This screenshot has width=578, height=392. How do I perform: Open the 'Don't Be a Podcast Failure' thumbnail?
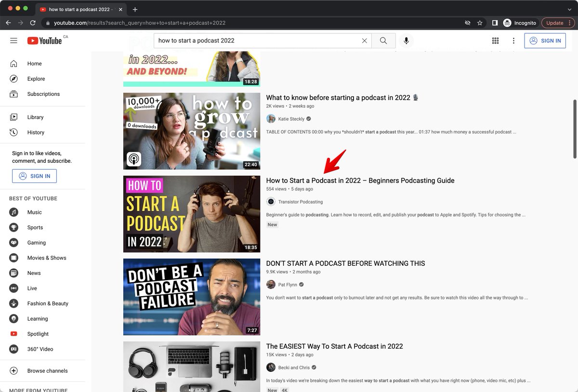[x=192, y=297]
